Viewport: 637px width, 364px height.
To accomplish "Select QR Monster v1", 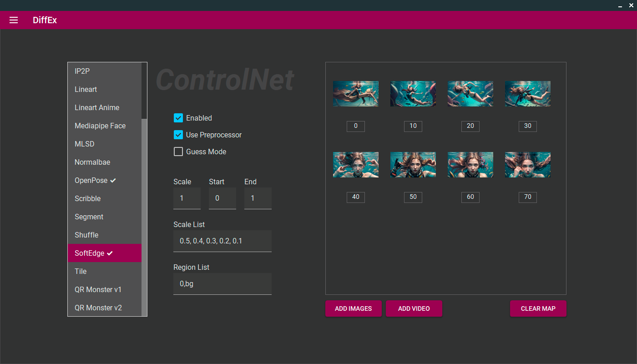I will coord(105,289).
